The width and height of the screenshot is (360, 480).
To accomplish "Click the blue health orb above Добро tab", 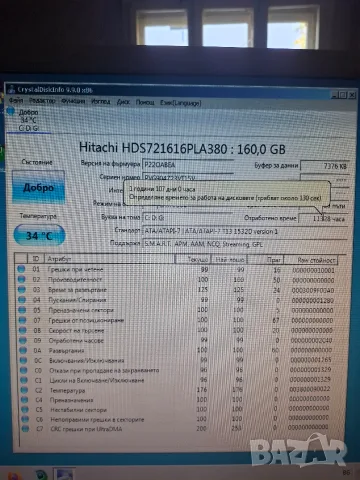I will pos(11,111).
